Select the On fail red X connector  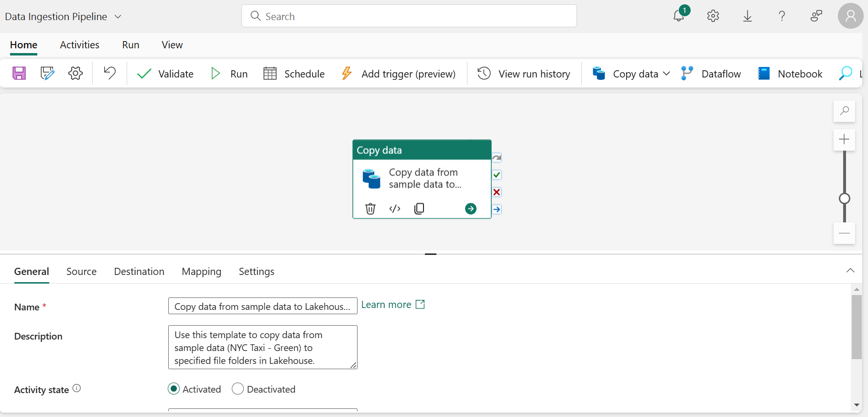(x=497, y=192)
